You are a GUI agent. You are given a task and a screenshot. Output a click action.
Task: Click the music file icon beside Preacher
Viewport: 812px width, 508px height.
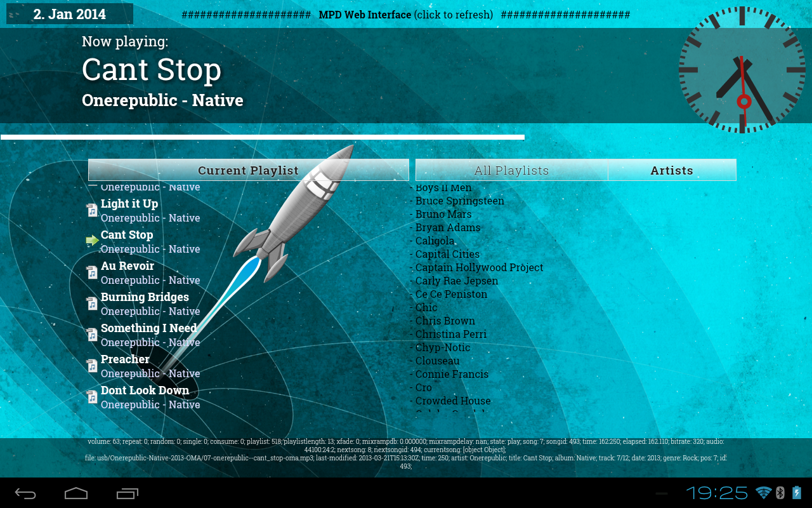click(93, 366)
